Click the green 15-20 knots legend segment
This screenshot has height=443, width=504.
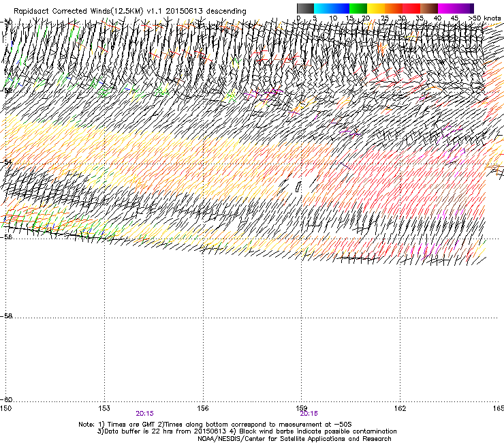point(358,8)
